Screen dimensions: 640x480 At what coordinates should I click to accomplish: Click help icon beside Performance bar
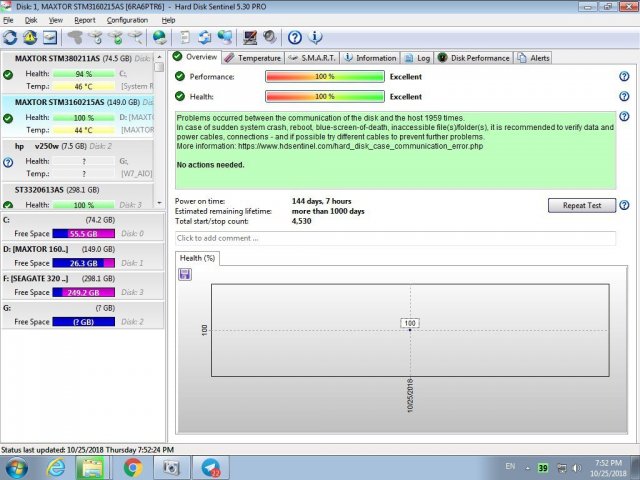tap(624, 77)
